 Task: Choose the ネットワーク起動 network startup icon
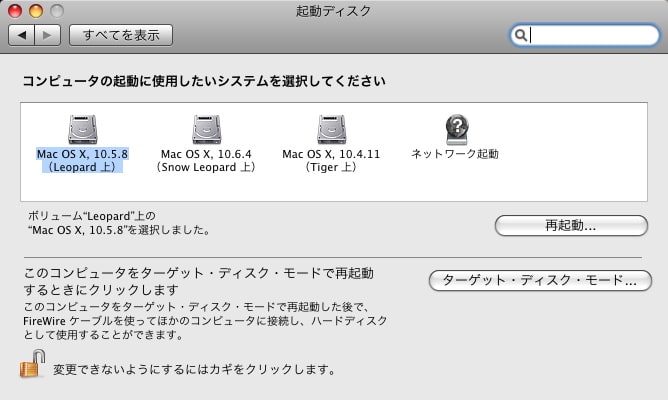457,129
